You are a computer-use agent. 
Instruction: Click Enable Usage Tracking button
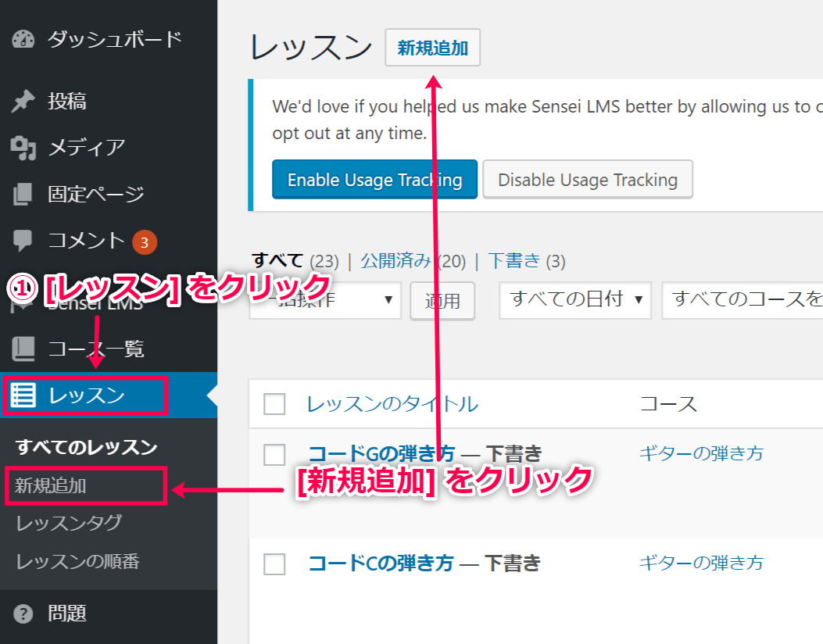tap(374, 180)
